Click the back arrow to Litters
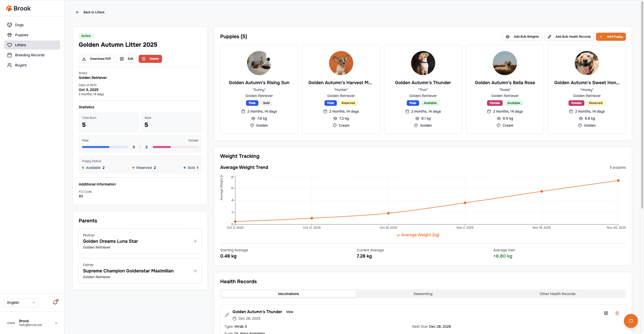Image resolution: width=644 pixels, height=334 pixels. (77, 12)
